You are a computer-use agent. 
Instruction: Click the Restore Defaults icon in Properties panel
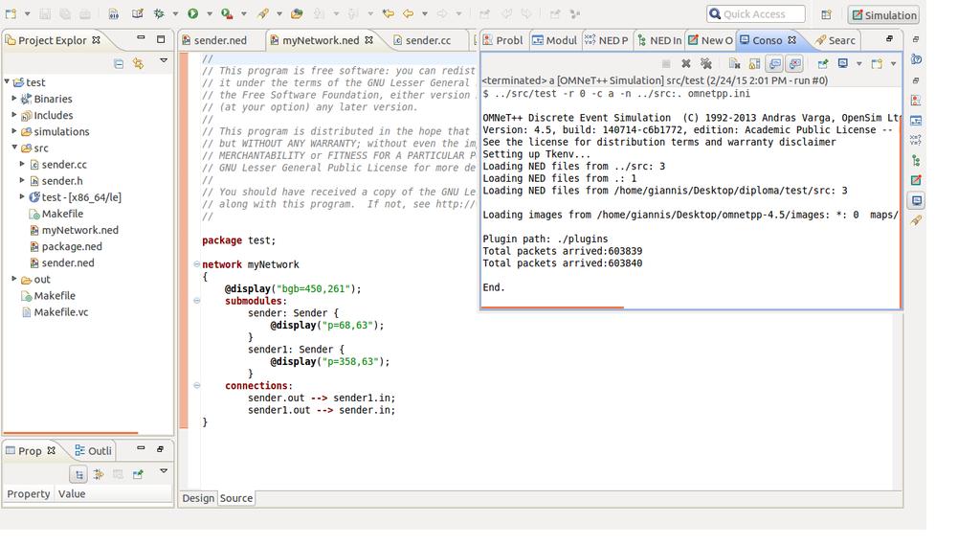point(118,474)
